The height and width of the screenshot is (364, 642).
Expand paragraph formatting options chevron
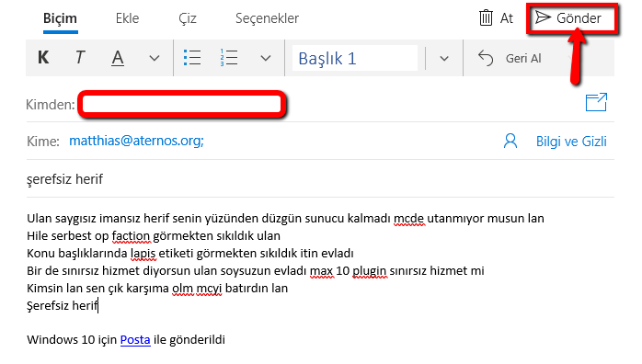[x=266, y=59]
